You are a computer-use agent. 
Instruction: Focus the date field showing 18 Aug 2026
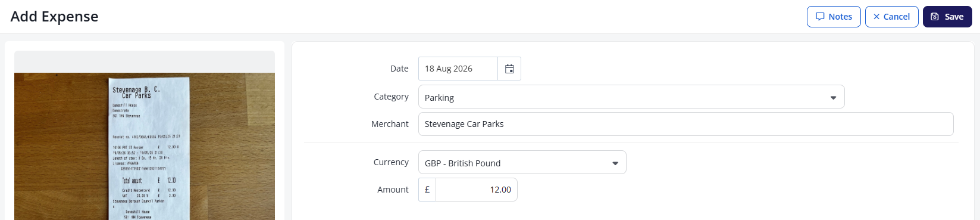[x=458, y=69]
